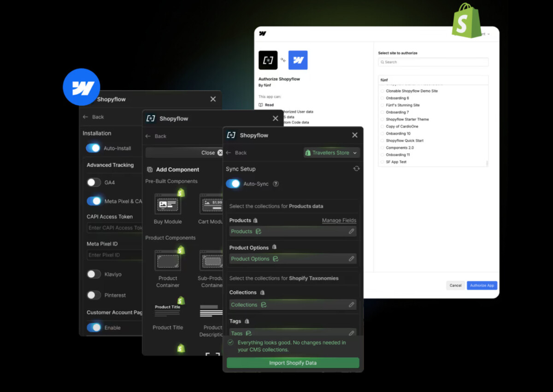Turn off the Auto-Sync toggle
The width and height of the screenshot is (553, 392).
click(x=233, y=184)
